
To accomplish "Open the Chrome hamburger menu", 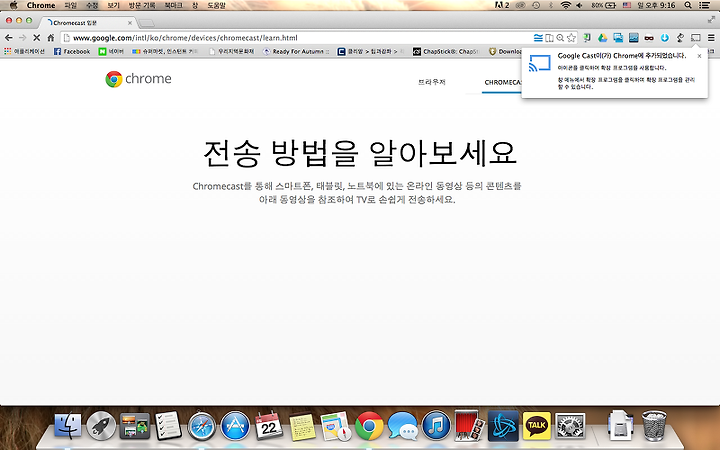I will click(x=711, y=38).
